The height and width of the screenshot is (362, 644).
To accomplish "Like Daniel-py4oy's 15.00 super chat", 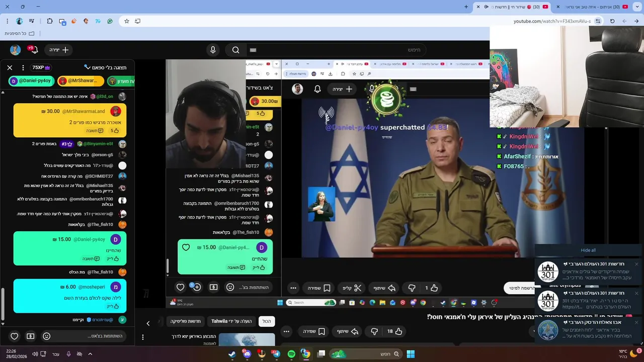I will [x=113, y=259].
